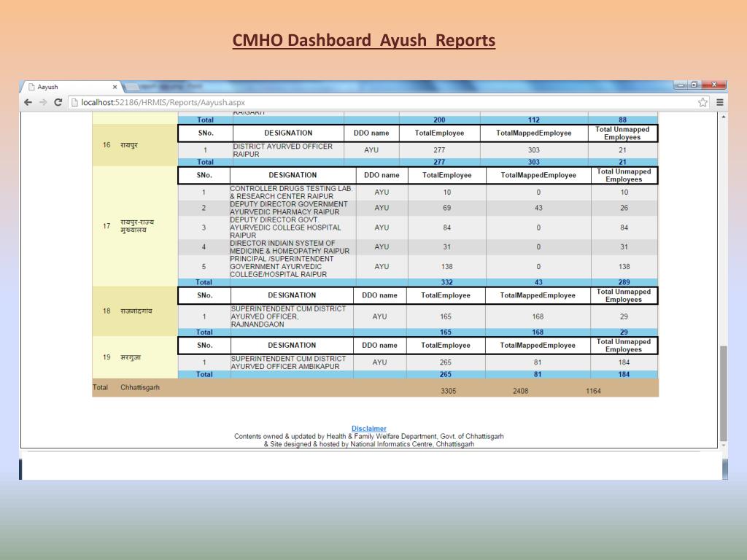The width and height of the screenshot is (747, 560).
Task: Click mapped value 43 for Ayurvedic Pharmacy Raipur
Action: point(538,208)
